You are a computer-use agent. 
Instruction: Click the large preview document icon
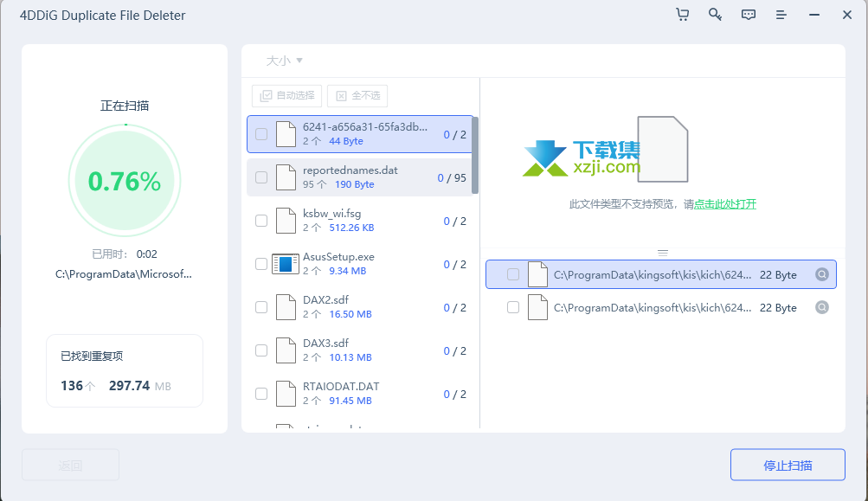click(663, 149)
